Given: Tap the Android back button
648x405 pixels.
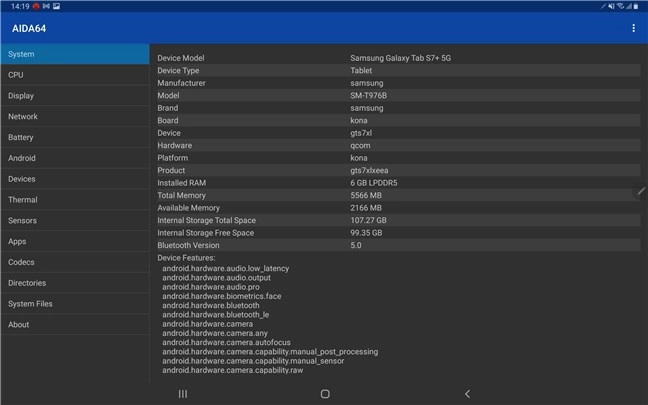Looking at the screenshot, I should coord(467,394).
